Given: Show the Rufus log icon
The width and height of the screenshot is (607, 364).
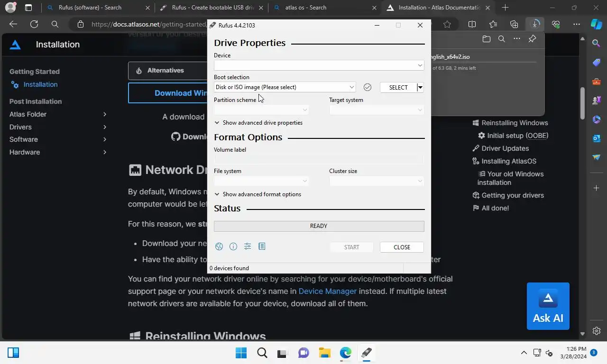Looking at the screenshot, I should coord(262,246).
